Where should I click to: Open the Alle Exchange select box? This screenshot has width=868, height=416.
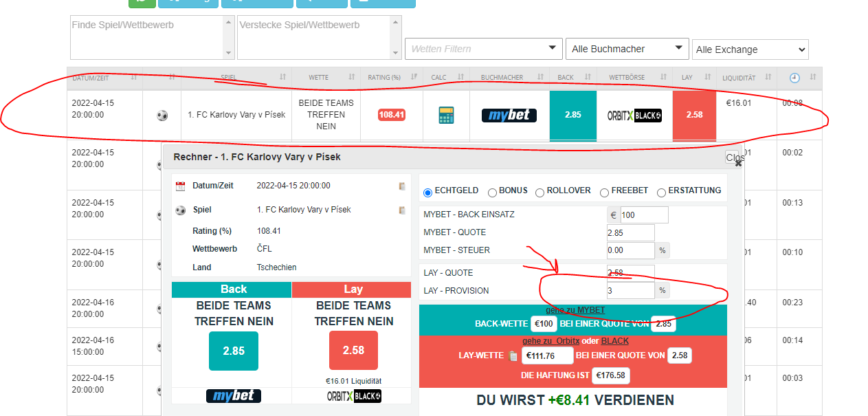(x=750, y=50)
